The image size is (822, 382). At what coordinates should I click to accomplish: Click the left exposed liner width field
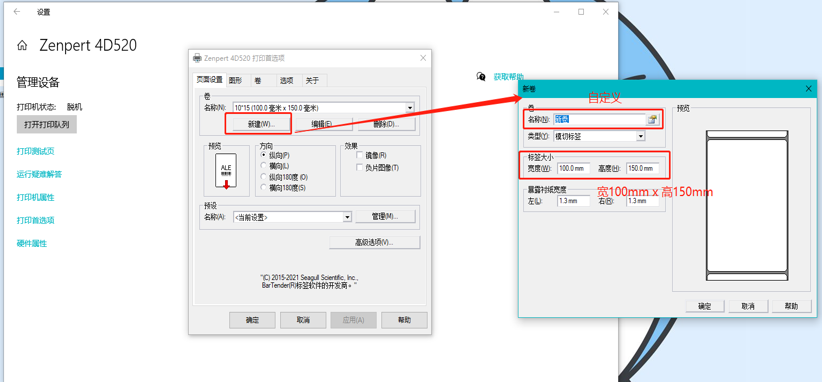click(x=574, y=201)
